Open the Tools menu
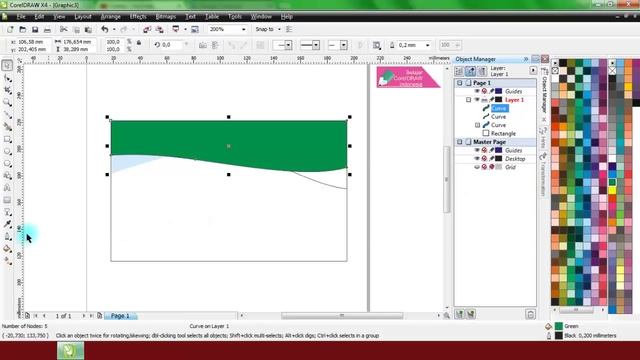 tap(235, 17)
